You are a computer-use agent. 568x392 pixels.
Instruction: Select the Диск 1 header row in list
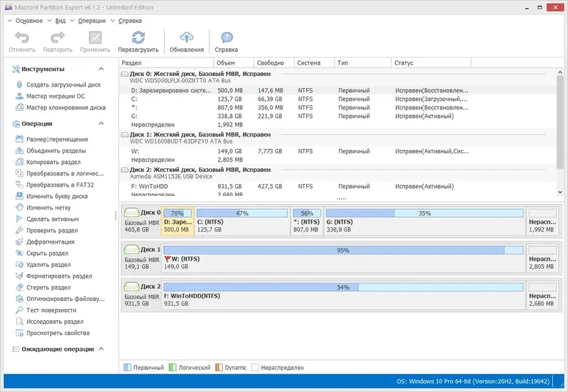click(338, 138)
